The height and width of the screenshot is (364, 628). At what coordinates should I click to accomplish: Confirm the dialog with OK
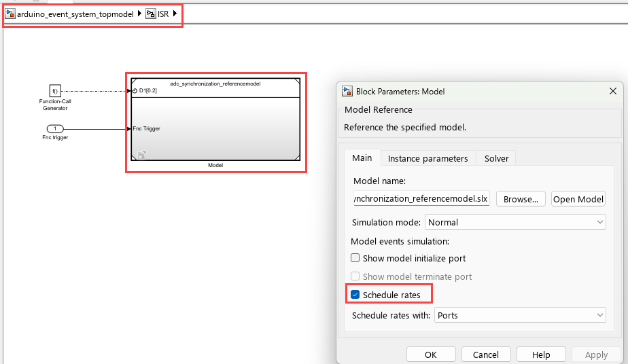[x=430, y=354]
